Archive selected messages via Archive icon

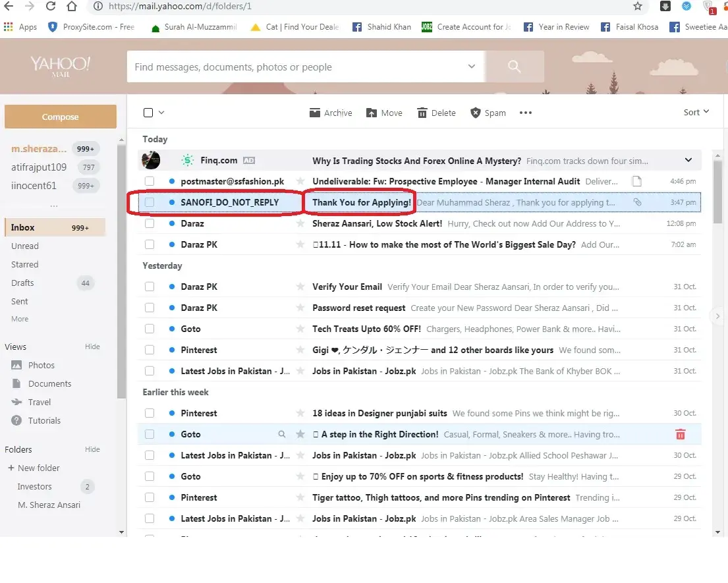[x=315, y=113]
